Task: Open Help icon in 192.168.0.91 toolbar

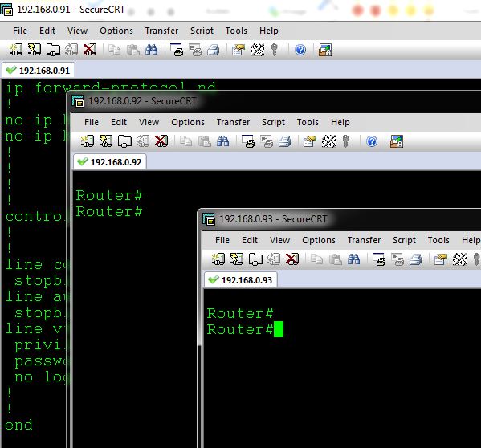Action: click(300, 50)
